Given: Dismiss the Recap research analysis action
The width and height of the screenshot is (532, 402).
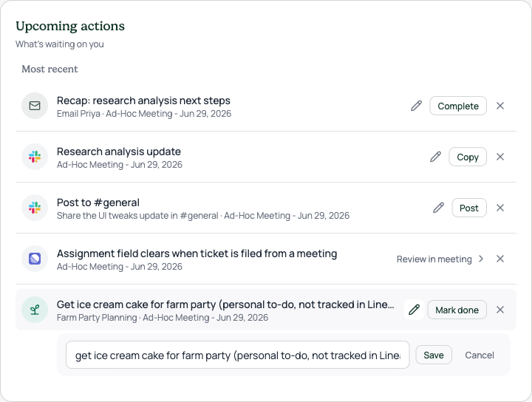Looking at the screenshot, I should coord(500,106).
